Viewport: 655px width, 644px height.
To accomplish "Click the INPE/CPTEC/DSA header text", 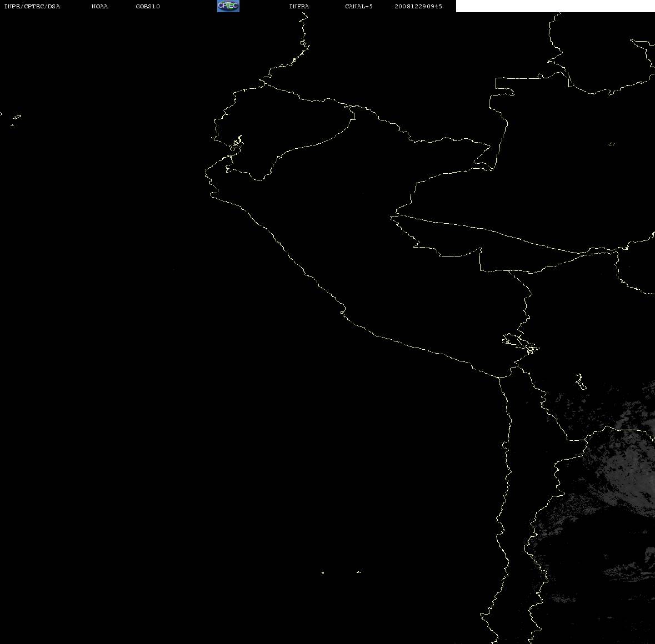I will [32, 6].
